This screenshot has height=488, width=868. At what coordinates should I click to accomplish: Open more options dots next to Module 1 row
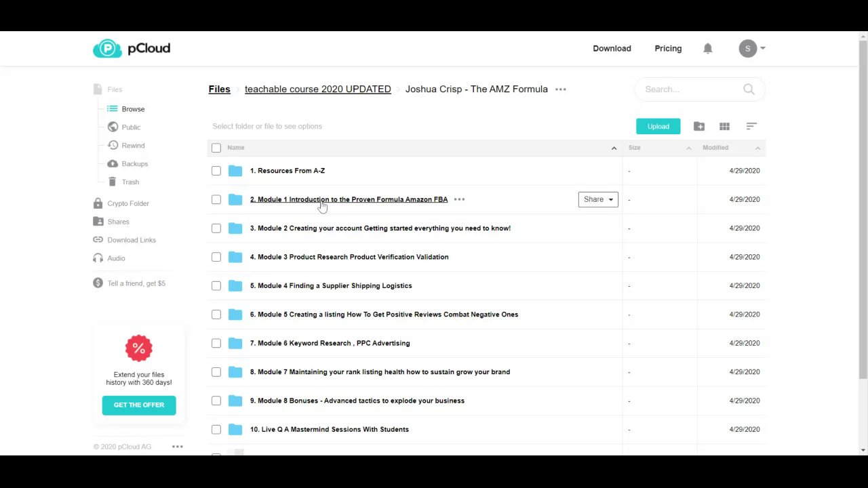pyautogui.click(x=459, y=199)
